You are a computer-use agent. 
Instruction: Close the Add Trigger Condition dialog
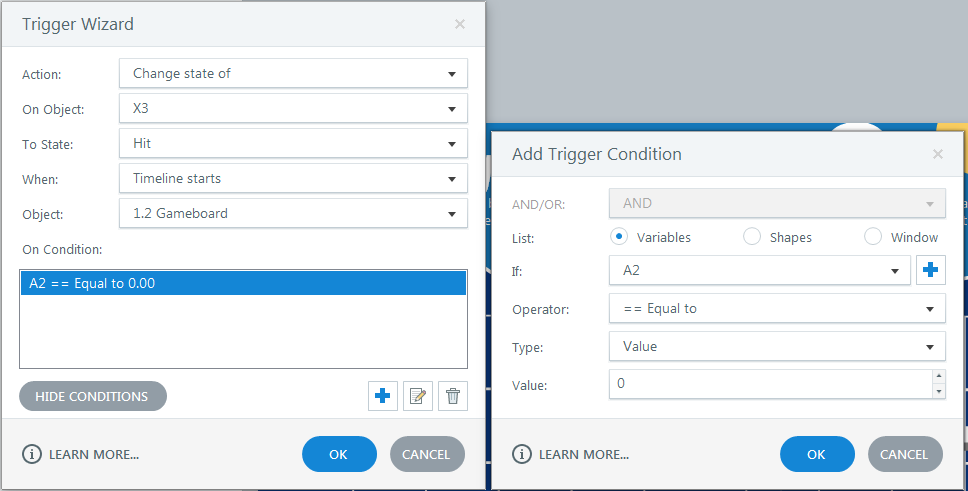tap(938, 154)
